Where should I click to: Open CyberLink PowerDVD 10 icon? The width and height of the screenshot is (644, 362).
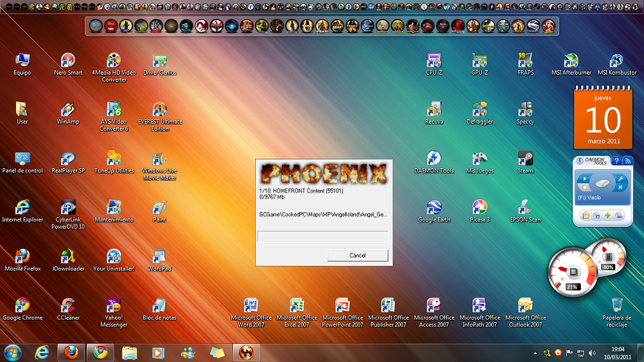68,215
